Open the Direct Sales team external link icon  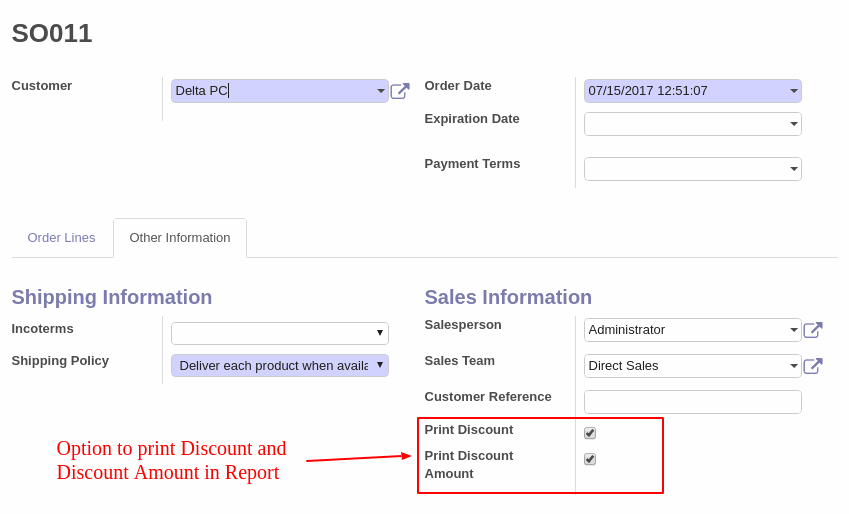tap(813, 366)
